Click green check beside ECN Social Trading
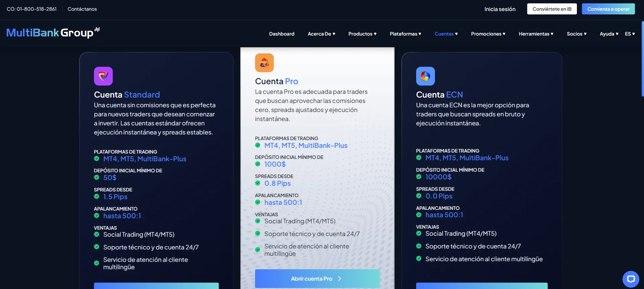The height and width of the screenshot is (289, 644). pyautogui.click(x=419, y=233)
